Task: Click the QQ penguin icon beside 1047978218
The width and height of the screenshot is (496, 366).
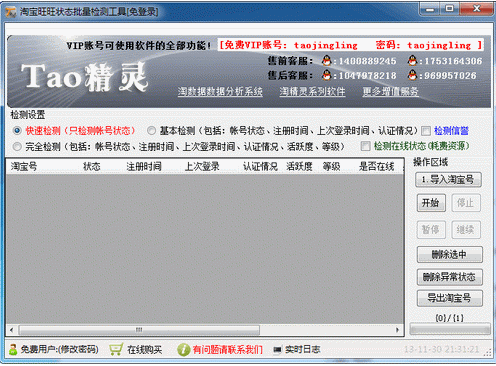Action: pyautogui.click(x=326, y=75)
